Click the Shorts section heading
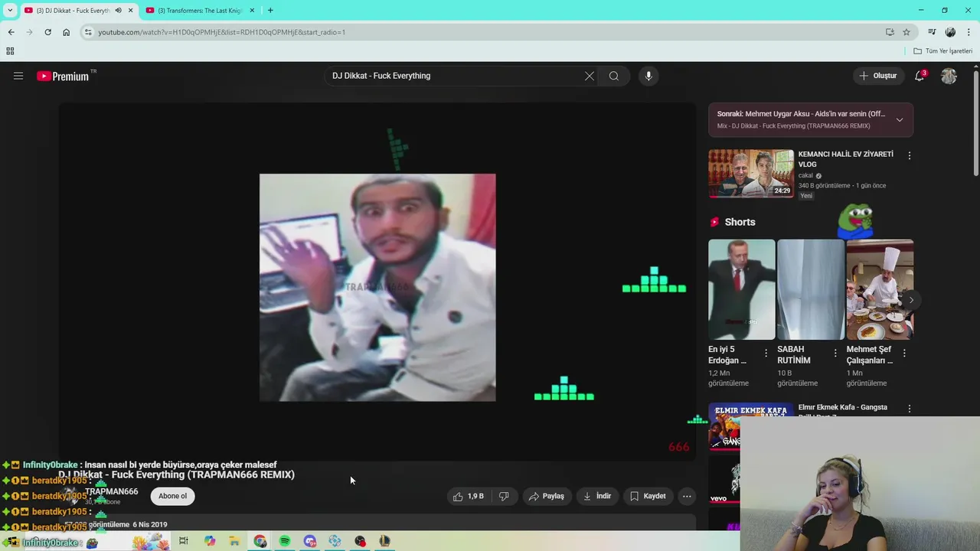Screen dimensions: 980x551 tap(740, 222)
